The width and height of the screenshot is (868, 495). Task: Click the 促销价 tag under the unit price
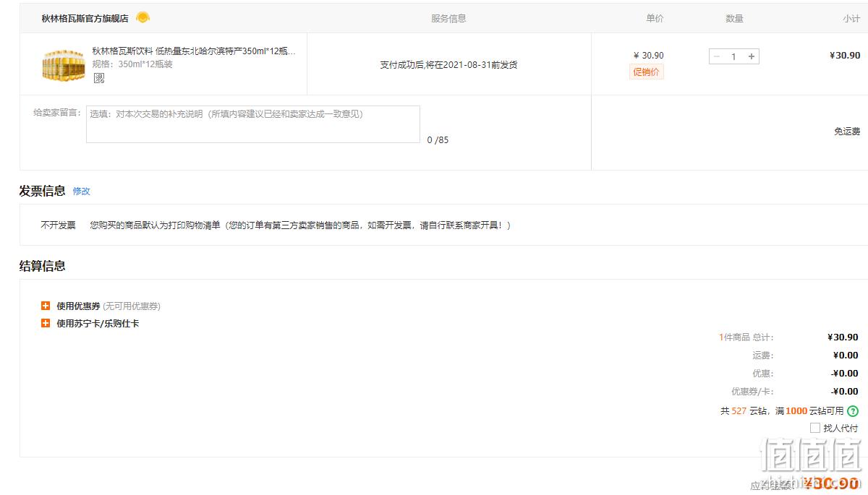pyautogui.click(x=647, y=72)
